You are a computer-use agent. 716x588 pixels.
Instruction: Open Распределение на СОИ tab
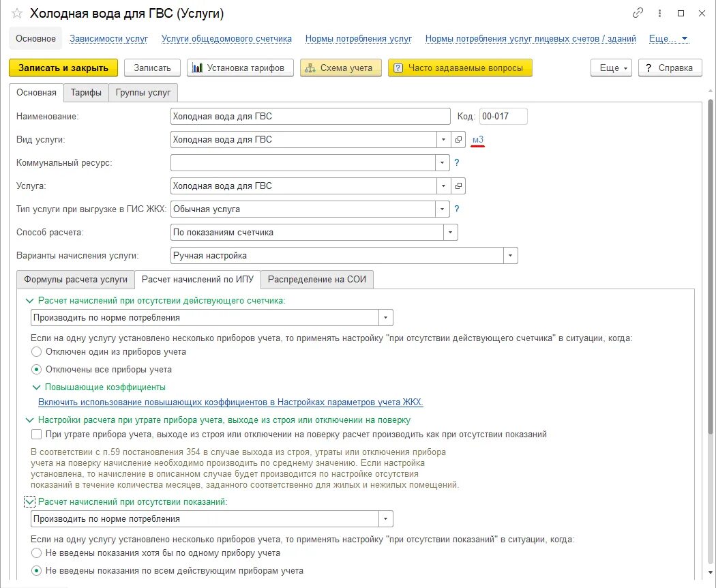317,279
